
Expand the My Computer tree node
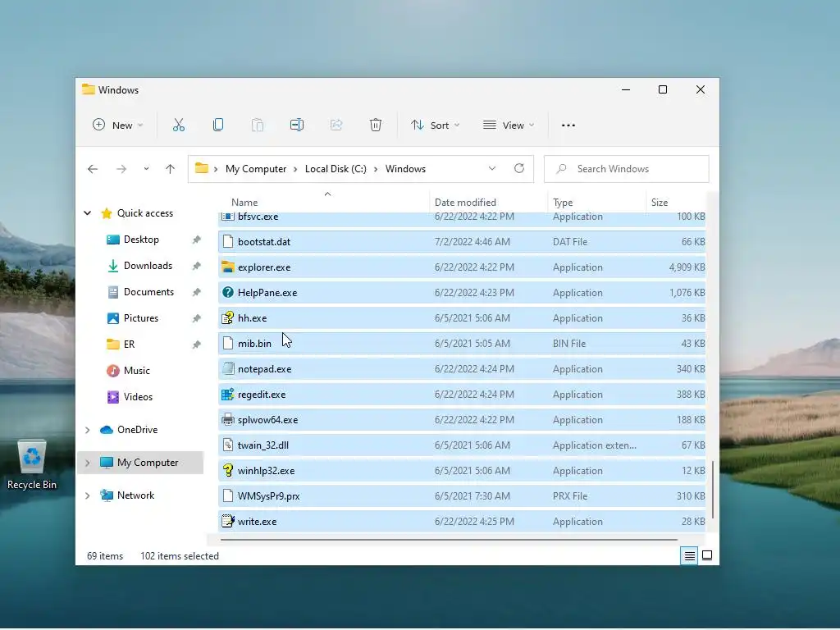click(x=87, y=463)
